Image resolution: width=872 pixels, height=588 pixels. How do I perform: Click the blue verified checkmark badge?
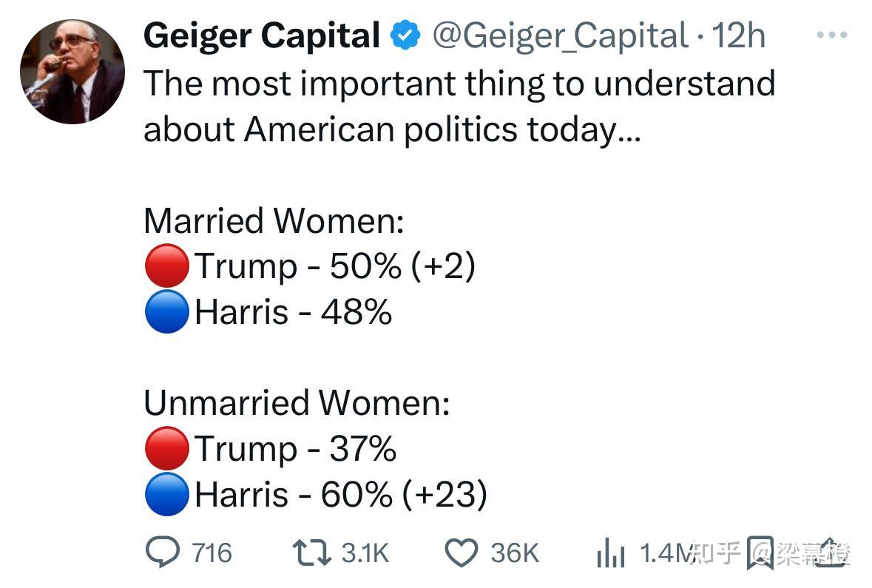pyautogui.click(x=405, y=36)
